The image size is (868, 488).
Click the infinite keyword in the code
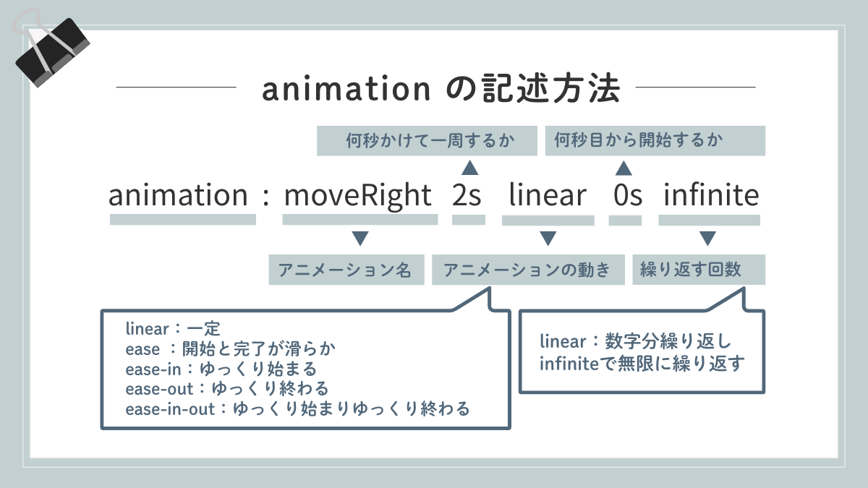pyautogui.click(x=711, y=197)
